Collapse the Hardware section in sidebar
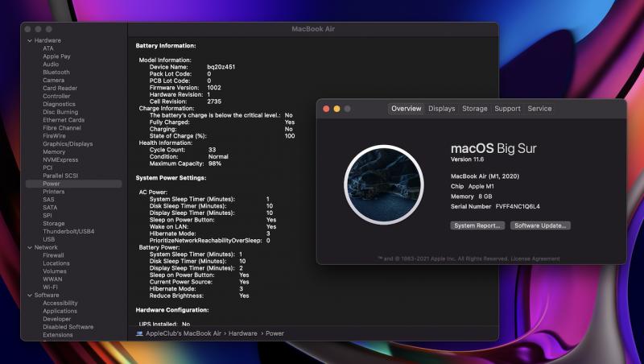The image size is (644, 364). 30,41
